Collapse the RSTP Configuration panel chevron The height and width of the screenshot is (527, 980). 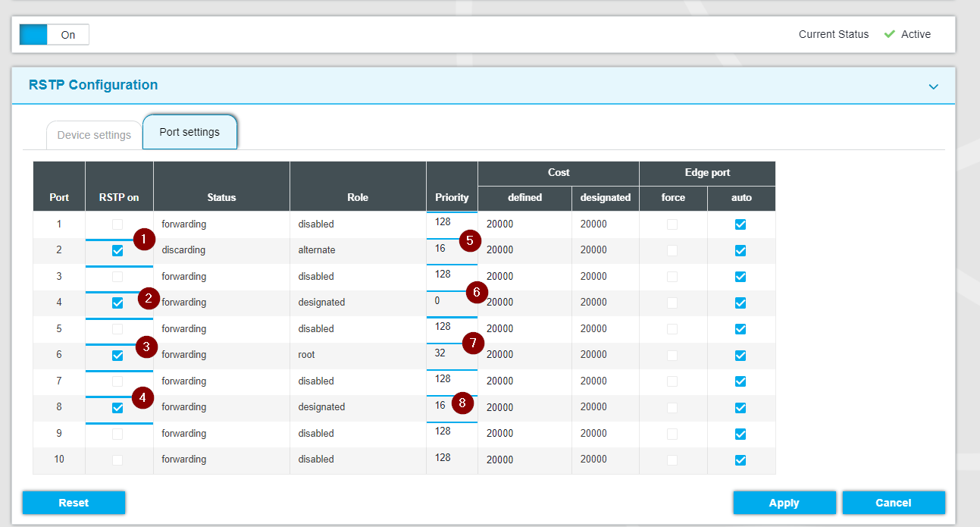[x=933, y=86]
